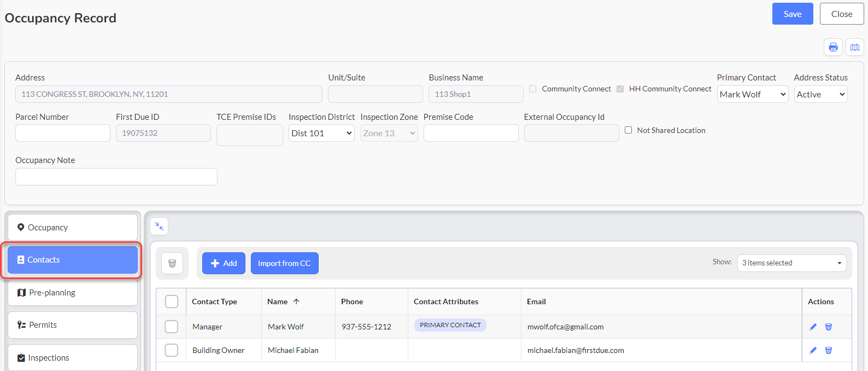This screenshot has width=868, height=371.
Task: Open Show items selected dropdown
Action: (791, 263)
